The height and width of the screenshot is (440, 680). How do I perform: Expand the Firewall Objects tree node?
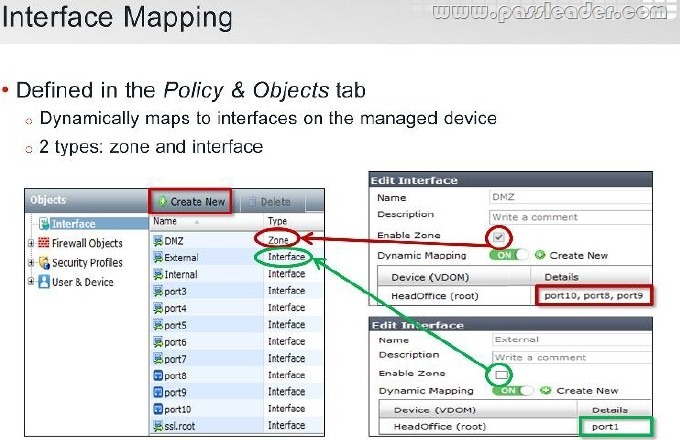click(x=31, y=243)
